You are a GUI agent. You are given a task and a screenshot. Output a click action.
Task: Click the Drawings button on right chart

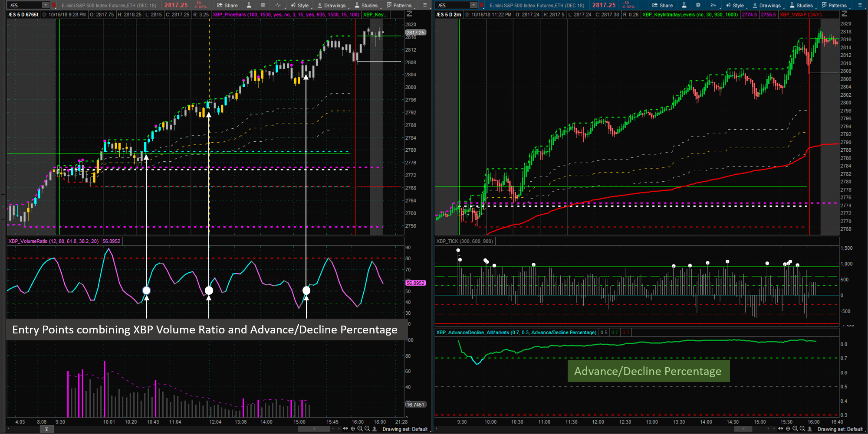coord(766,5)
